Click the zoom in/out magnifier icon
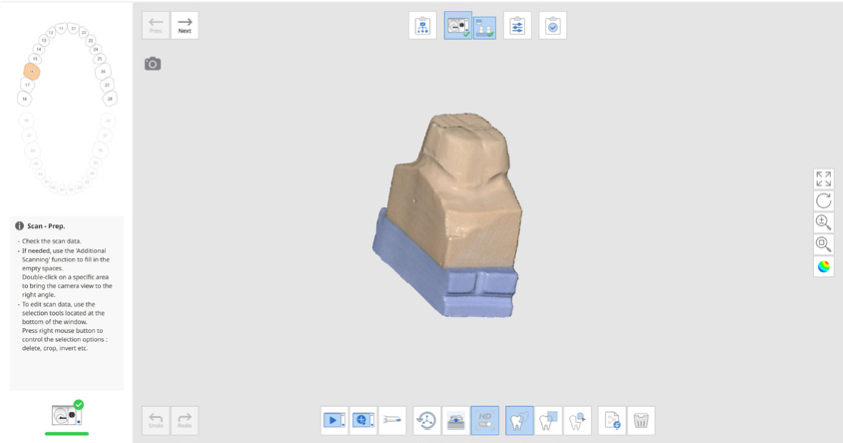The image size is (843, 443). 824,223
